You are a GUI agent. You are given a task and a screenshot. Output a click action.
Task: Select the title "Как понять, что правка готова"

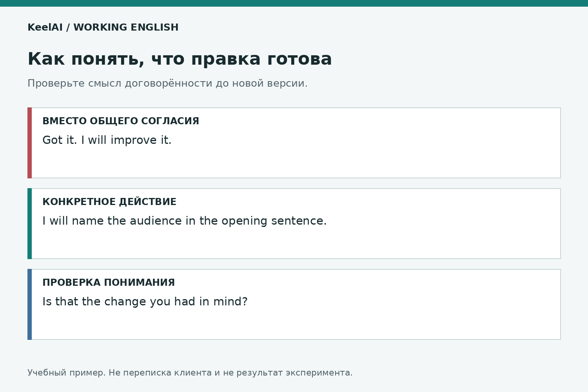pos(180,59)
